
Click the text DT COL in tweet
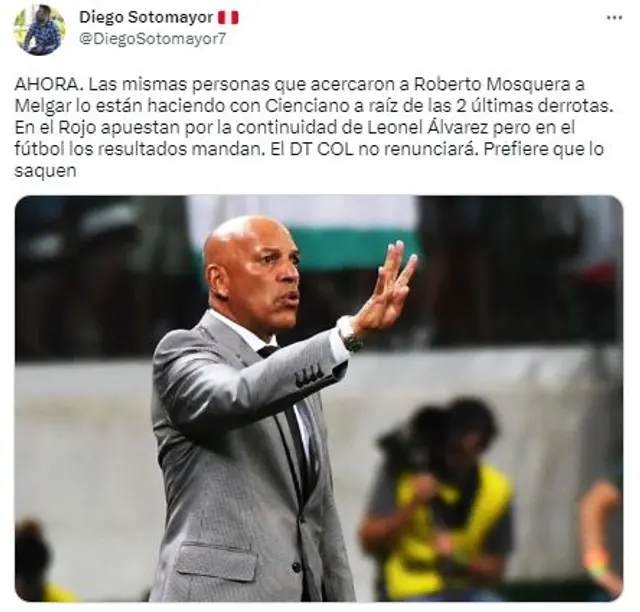[316, 149]
